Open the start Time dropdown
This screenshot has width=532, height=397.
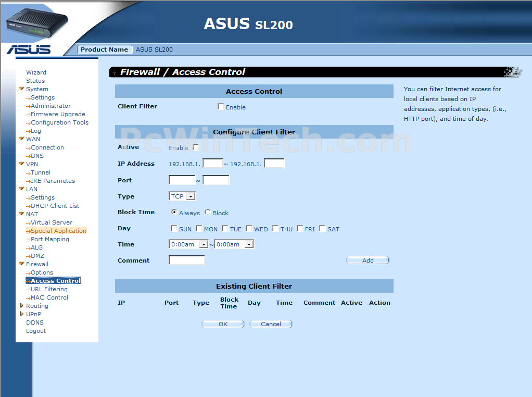(188, 244)
